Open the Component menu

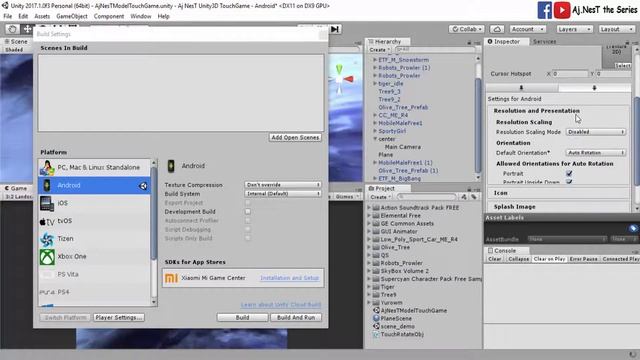coord(109,16)
